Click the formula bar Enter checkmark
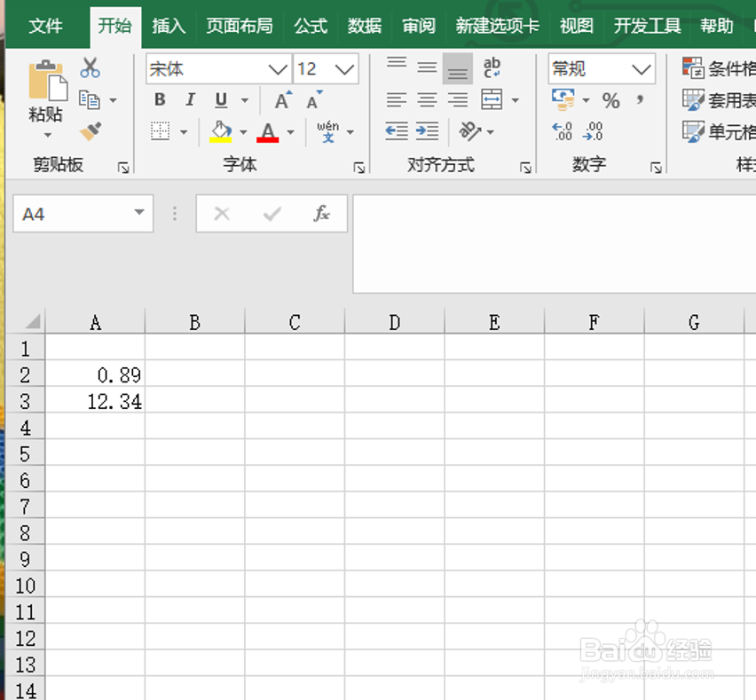This screenshot has height=700, width=756. (x=272, y=213)
